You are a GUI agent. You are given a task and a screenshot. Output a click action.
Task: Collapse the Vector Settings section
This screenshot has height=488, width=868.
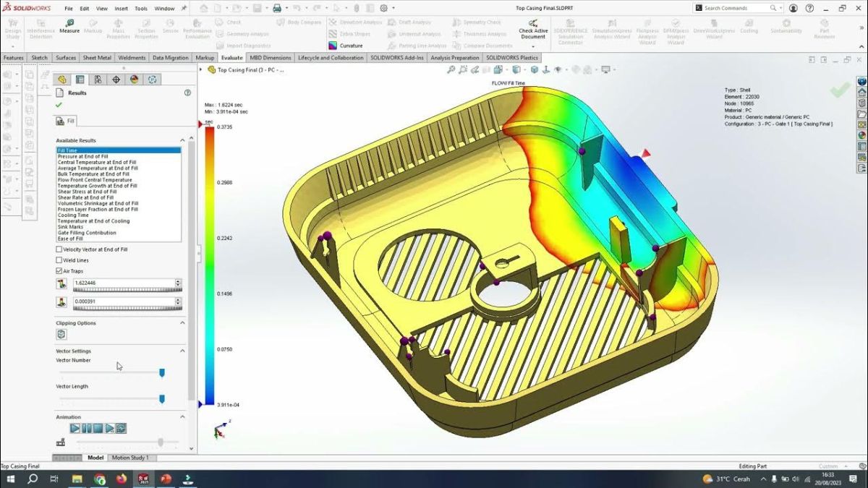tap(182, 351)
